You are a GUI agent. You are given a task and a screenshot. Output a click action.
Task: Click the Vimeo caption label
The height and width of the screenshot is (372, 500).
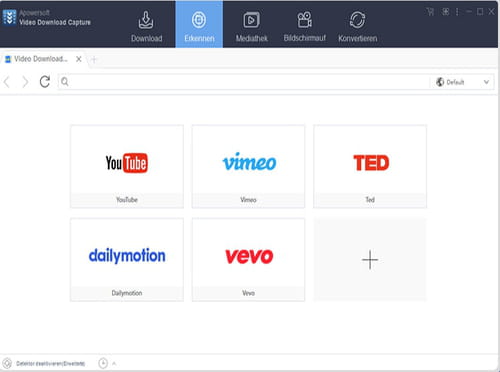(248, 200)
